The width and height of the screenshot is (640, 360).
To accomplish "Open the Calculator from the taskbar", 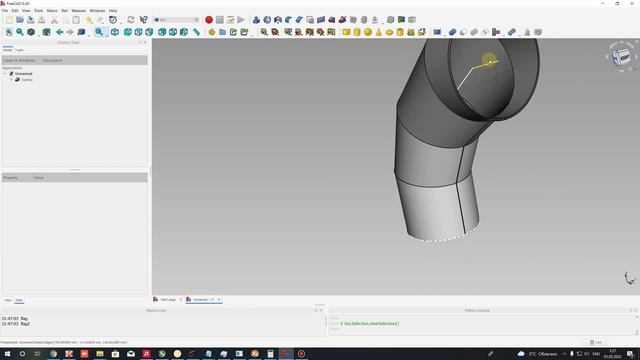I will pyautogui.click(x=270, y=353).
